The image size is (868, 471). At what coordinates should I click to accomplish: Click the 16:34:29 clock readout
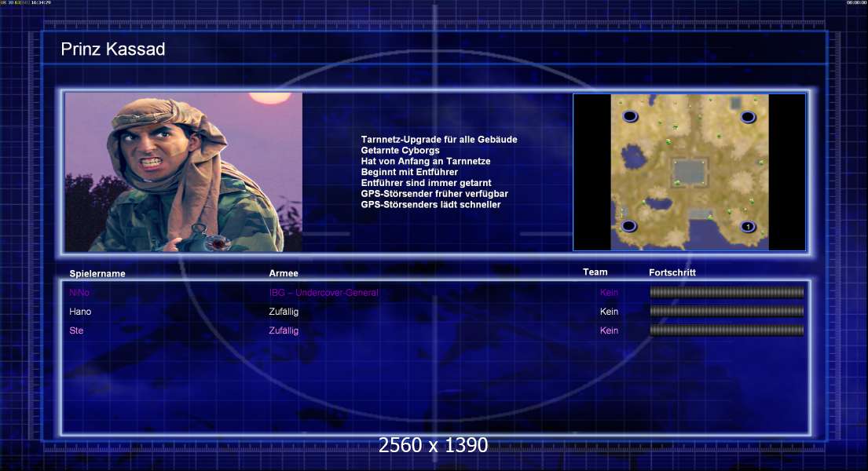click(40, 3)
